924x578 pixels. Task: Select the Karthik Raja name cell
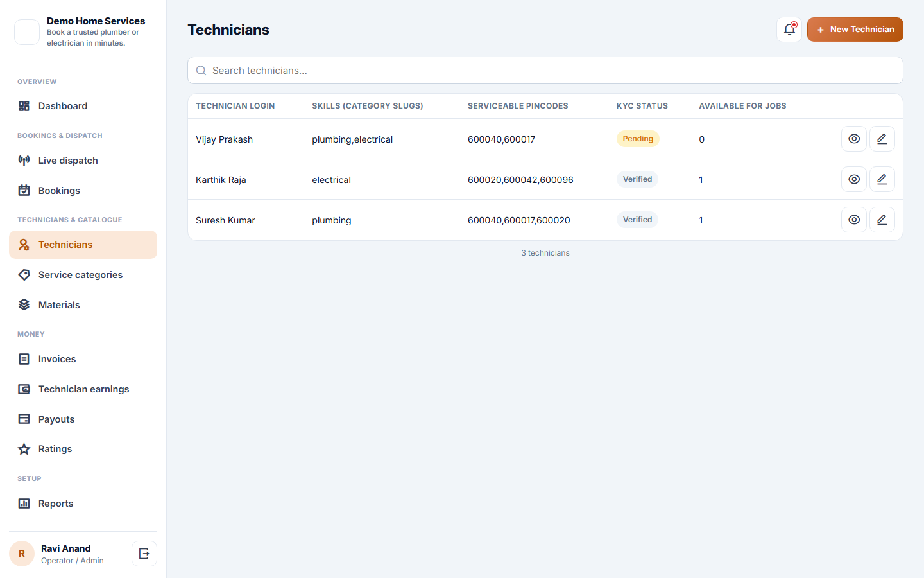221,180
